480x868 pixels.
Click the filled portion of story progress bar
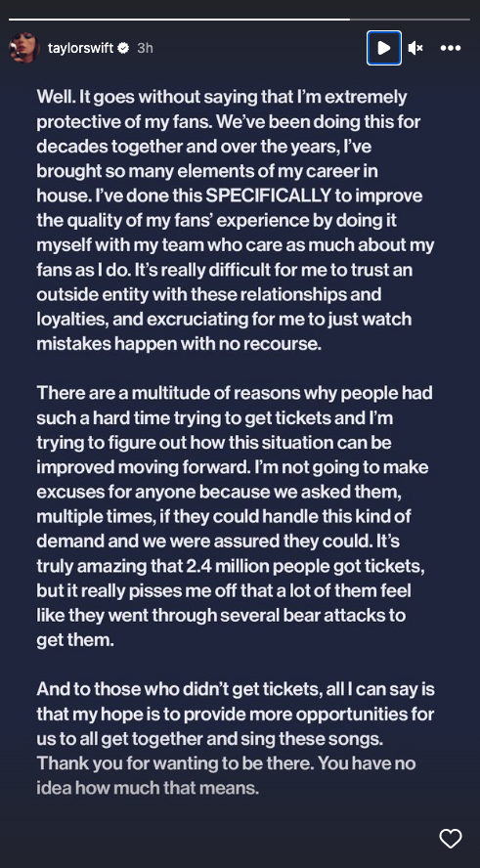[179, 20]
